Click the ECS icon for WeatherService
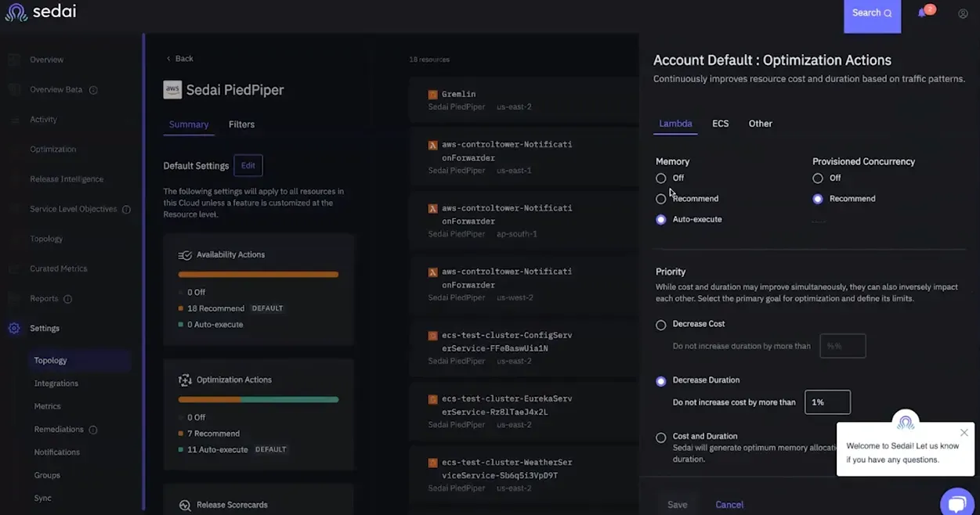 (432, 463)
